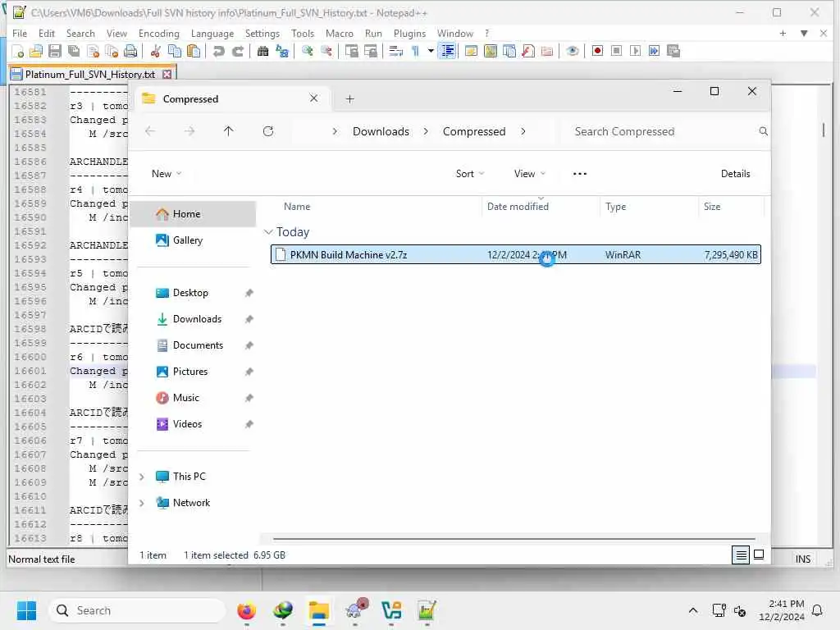Click the Close document icon in Notepad++ toolbar
The height and width of the screenshot is (630, 840).
(94, 51)
